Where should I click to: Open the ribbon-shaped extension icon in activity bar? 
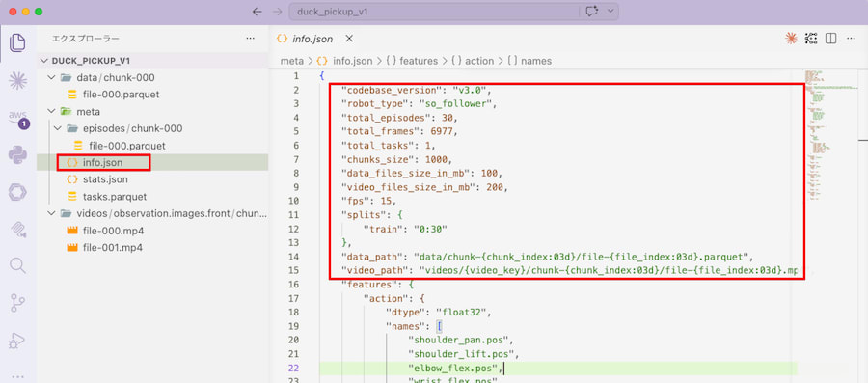click(17, 230)
